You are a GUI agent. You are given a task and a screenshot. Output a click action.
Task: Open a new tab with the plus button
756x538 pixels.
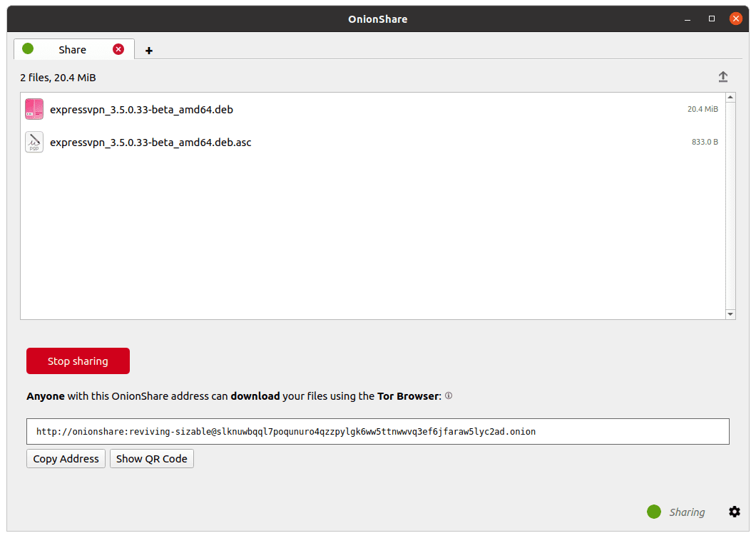point(149,51)
